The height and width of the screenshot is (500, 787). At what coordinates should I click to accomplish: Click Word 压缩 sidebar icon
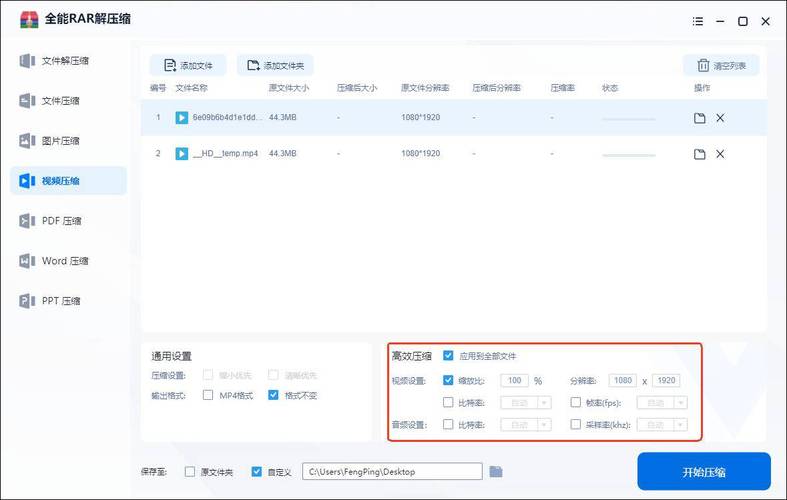(27, 261)
